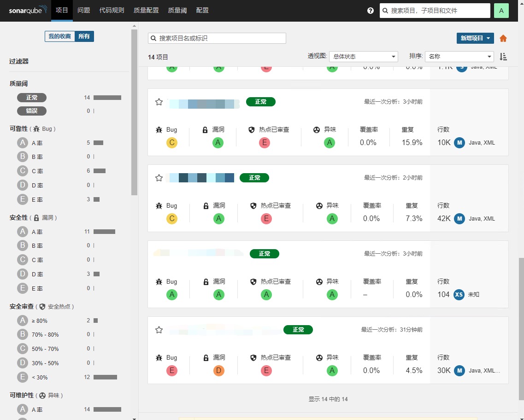The image size is (524, 420).
Task: Click the orange D vulnerability rating badge
Action: (219, 370)
